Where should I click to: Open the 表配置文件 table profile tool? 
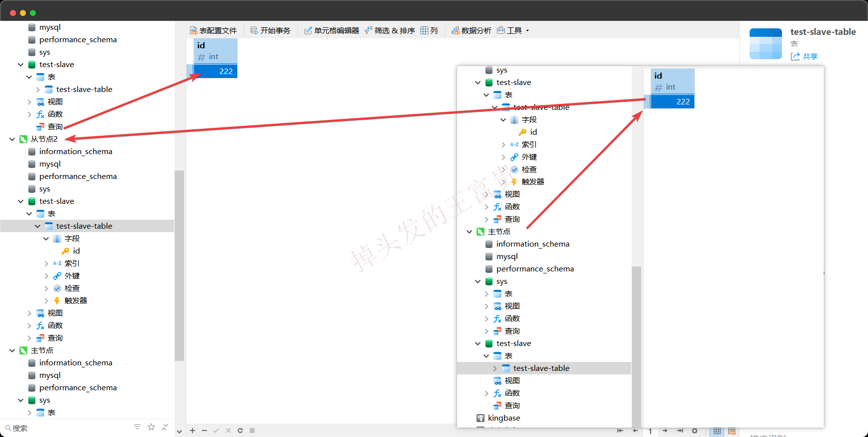coord(213,30)
